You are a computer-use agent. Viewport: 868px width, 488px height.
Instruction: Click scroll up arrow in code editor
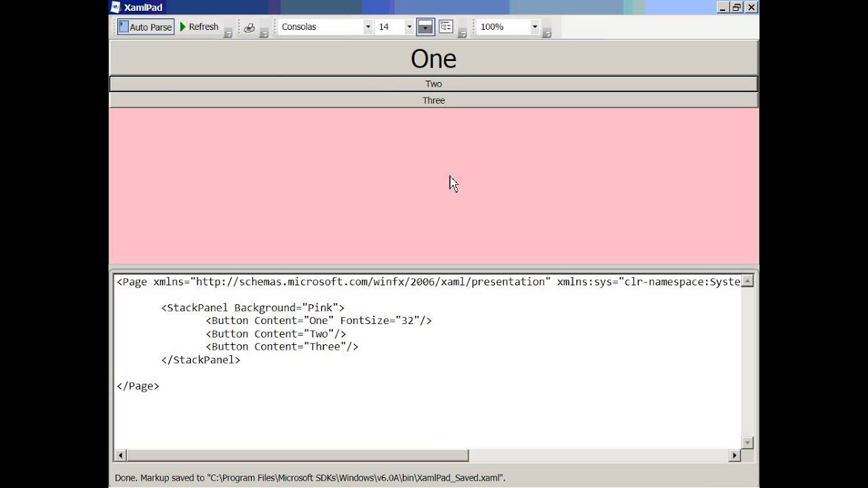tap(747, 281)
